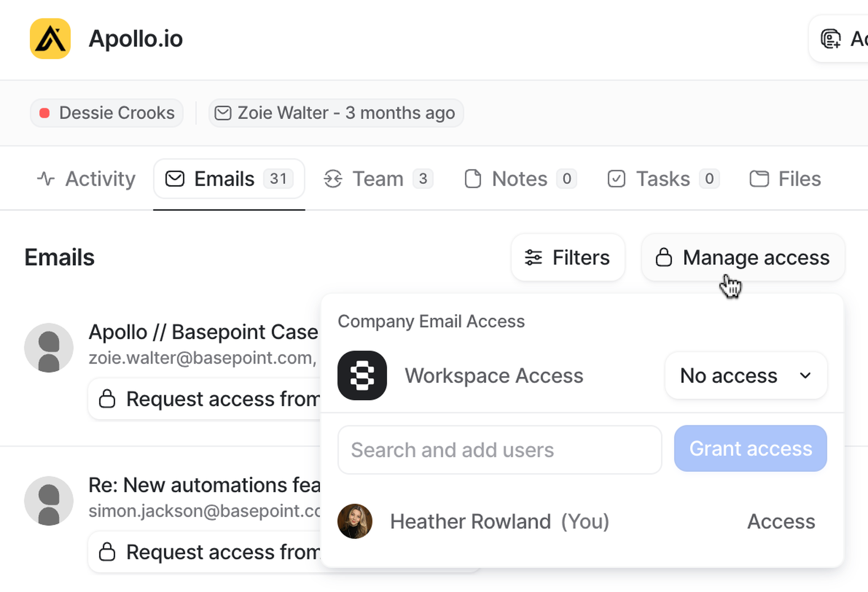This screenshot has width=868, height=592.
Task: Click the first email's sender avatar
Action: pyautogui.click(x=49, y=347)
